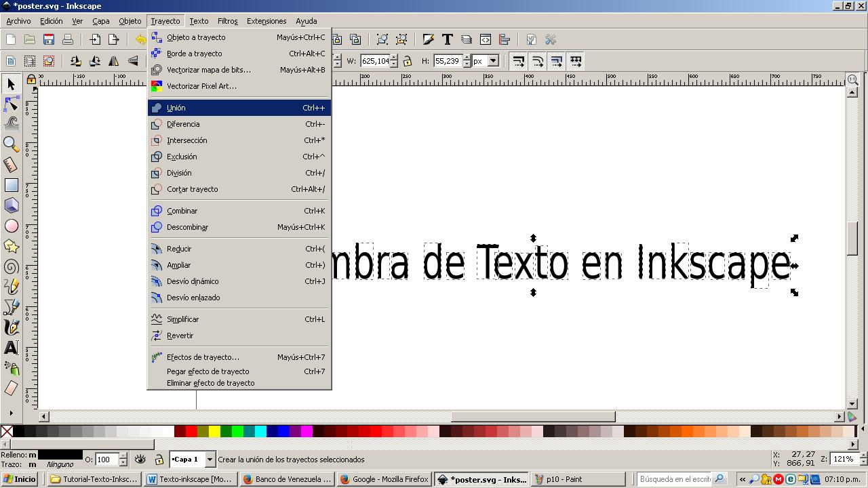The image size is (868, 488).
Task: Click the Open file icon
Action: click(30, 40)
